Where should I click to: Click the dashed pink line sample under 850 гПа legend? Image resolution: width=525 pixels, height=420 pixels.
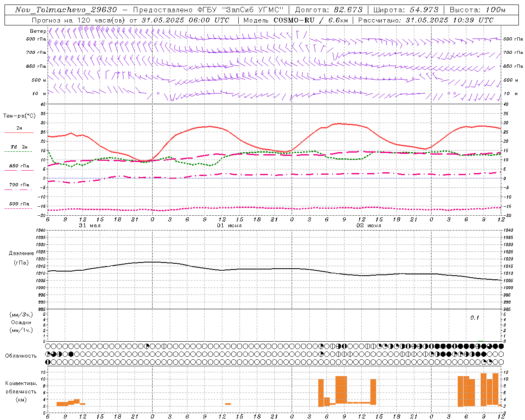tap(18, 171)
